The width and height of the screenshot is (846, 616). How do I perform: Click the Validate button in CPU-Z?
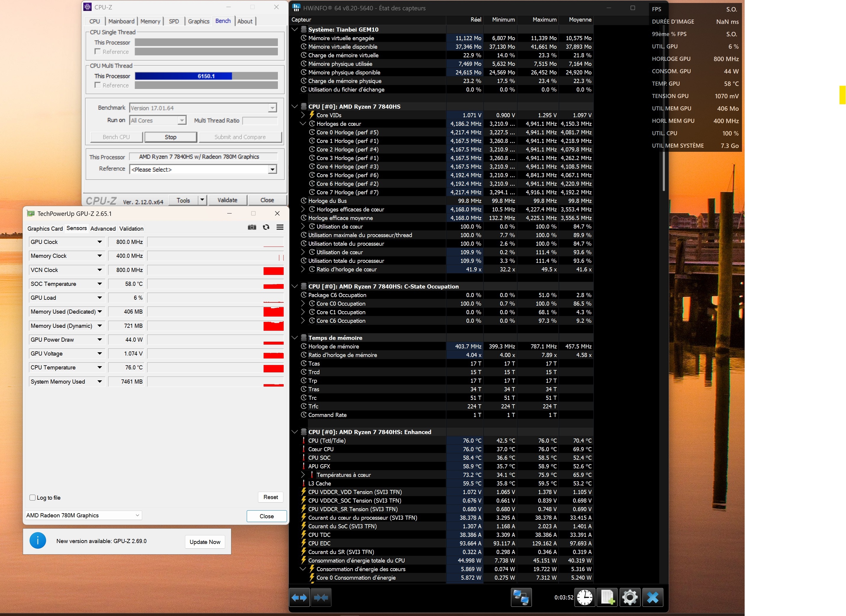click(227, 200)
